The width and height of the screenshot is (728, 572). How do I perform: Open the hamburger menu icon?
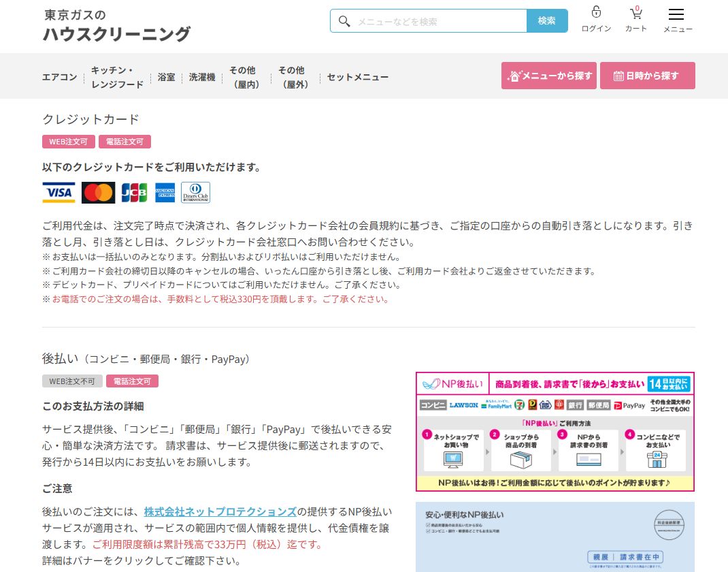coord(676,14)
